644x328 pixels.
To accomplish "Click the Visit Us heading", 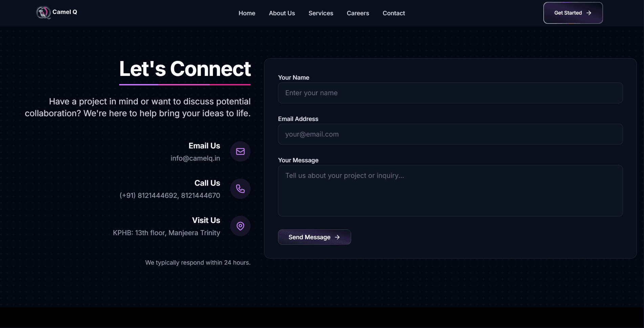I will [x=206, y=220].
